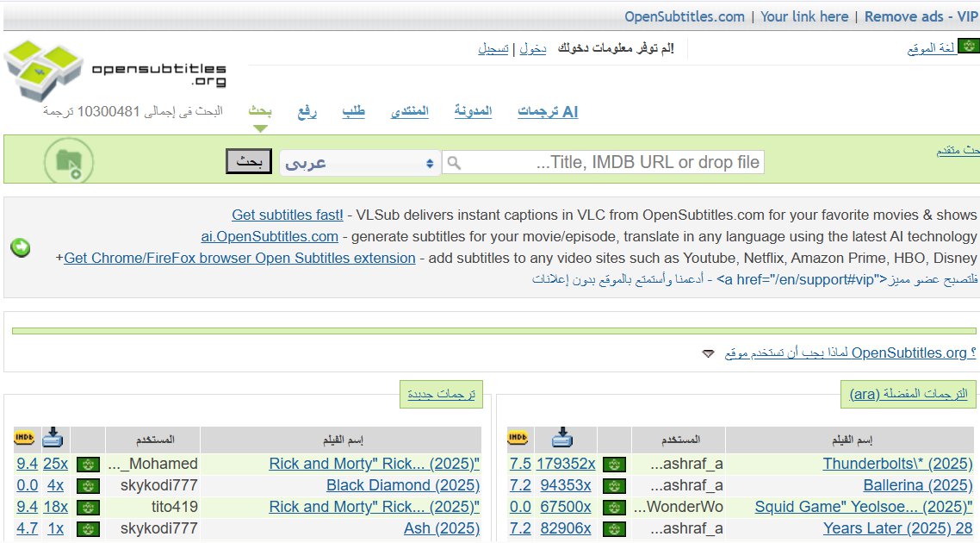980x543 pixels.
Task: Click the trusted-uploader smiley in Thunderbolts row
Action: pos(613,463)
